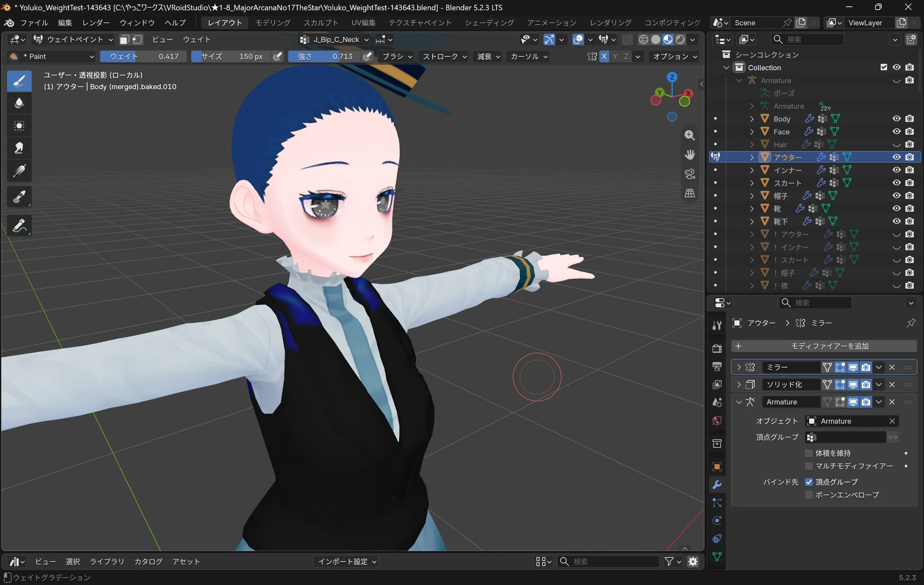Screen dimensions: 924x585
Task: Enable the 体積を維持 checkbox
Action: (809, 453)
